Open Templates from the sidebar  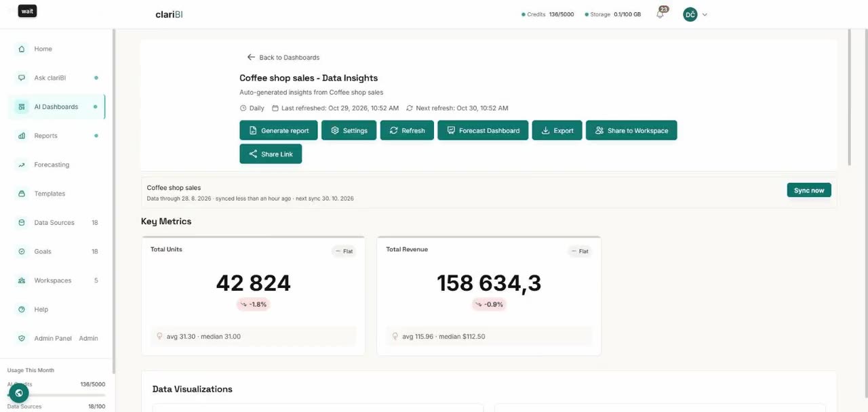click(57, 194)
